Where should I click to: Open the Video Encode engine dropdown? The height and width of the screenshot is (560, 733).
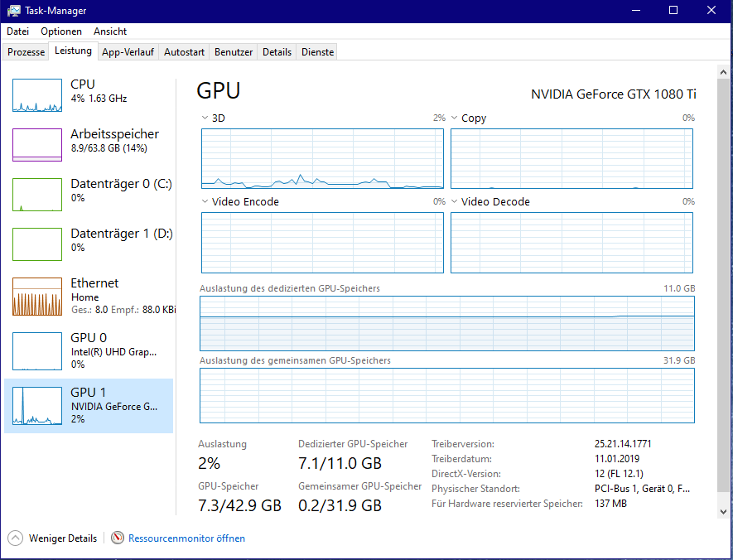(205, 201)
